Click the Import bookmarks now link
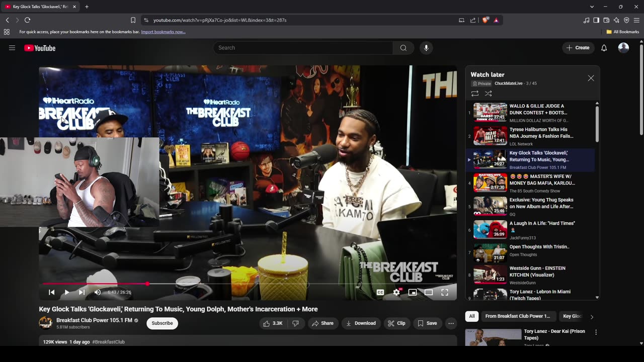The image size is (644, 362). (x=163, y=32)
